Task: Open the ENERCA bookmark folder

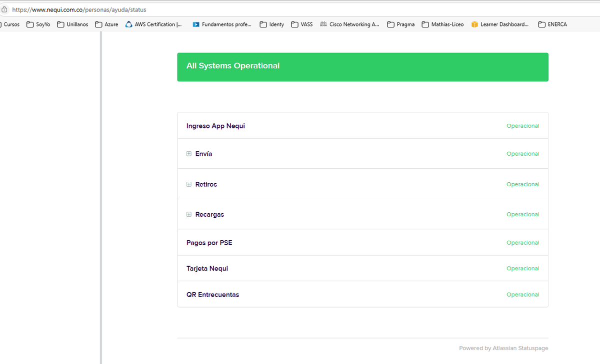Action: 552,24
